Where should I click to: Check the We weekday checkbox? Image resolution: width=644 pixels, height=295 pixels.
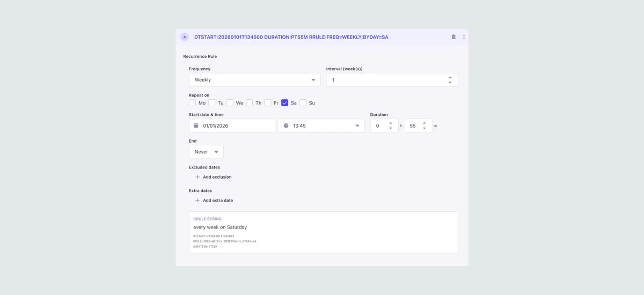(230, 102)
